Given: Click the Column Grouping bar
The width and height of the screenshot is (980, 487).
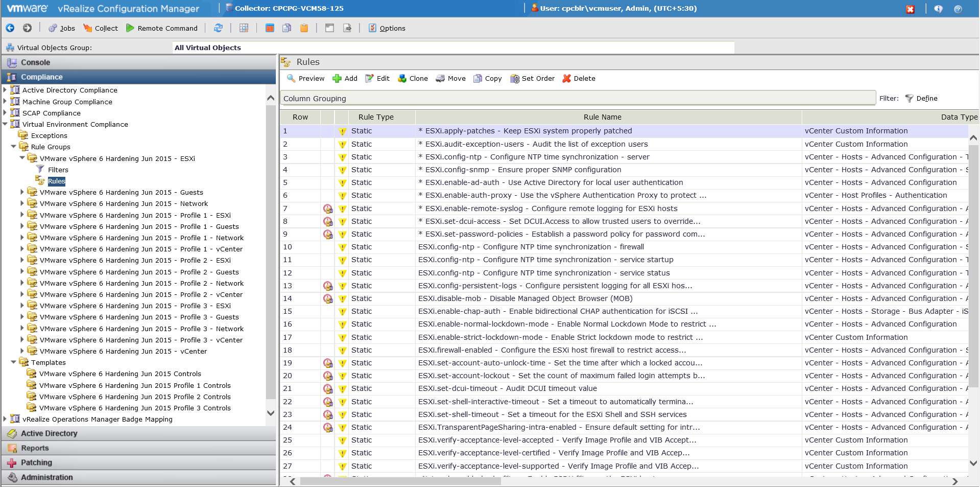Looking at the screenshot, I should click(x=578, y=98).
